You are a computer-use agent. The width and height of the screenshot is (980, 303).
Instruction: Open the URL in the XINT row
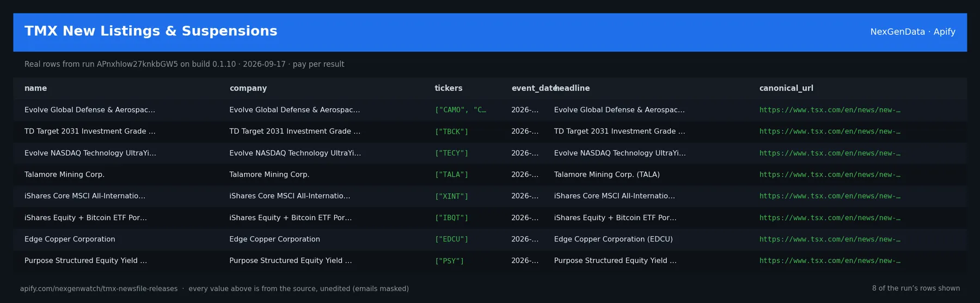tap(830, 196)
